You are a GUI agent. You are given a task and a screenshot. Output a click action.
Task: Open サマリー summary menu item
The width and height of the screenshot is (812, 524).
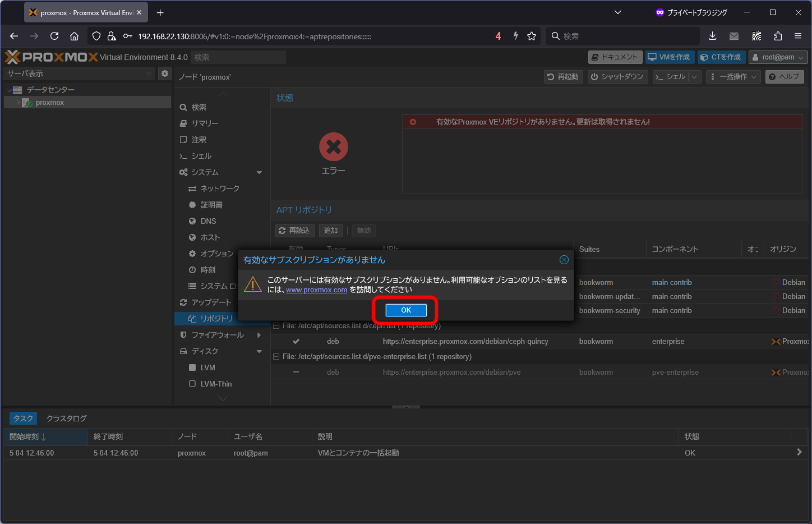[x=222, y=123]
